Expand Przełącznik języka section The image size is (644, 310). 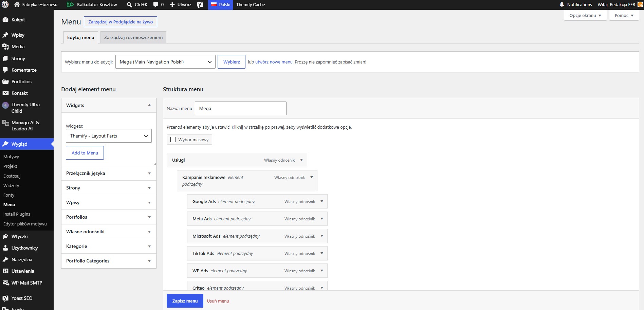coord(109,173)
